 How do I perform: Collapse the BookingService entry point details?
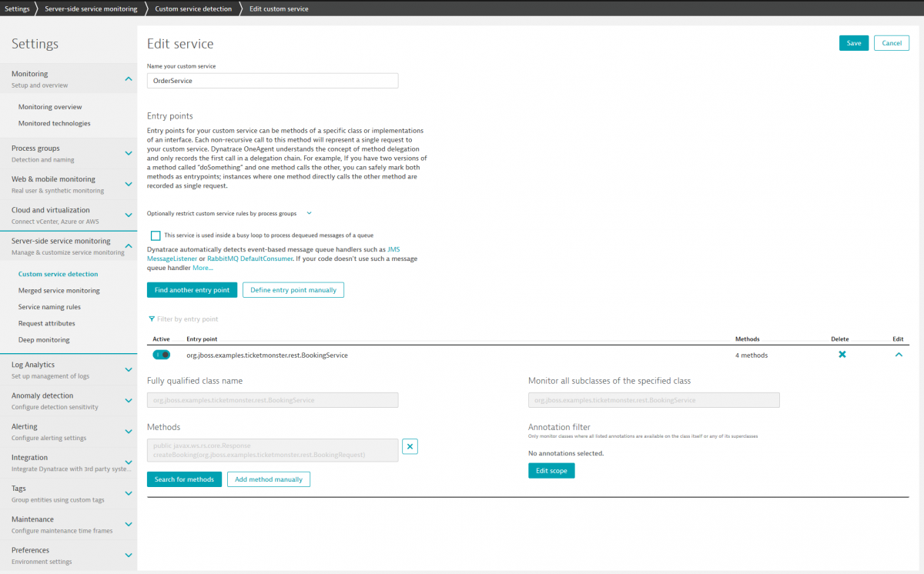pos(899,355)
